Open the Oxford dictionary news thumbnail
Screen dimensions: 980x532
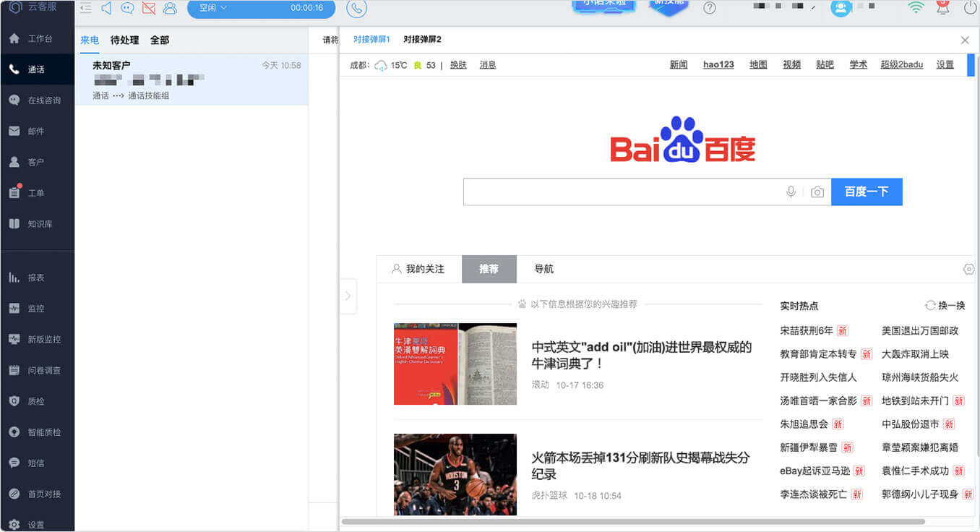coord(455,364)
